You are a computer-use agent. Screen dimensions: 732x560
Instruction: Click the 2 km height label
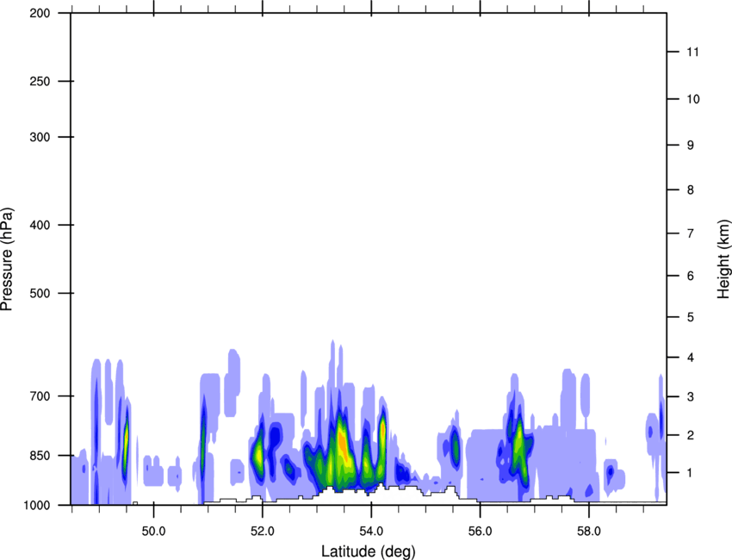click(691, 435)
